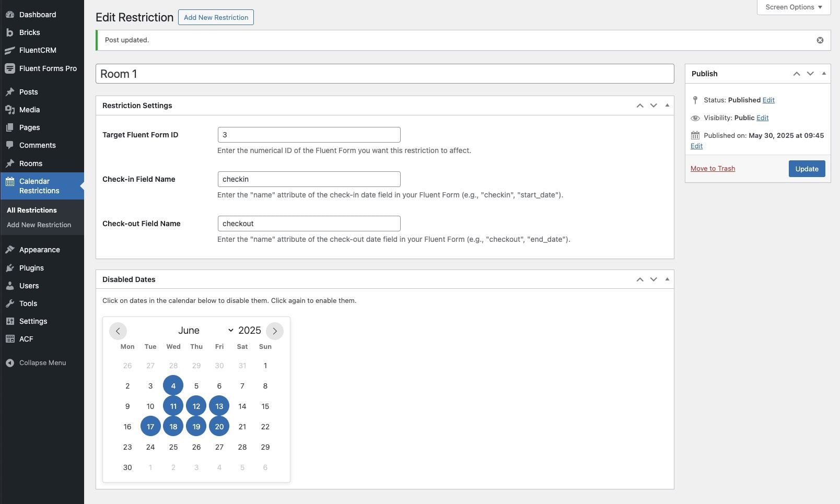Open the Dashboard menu icon

[10, 15]
